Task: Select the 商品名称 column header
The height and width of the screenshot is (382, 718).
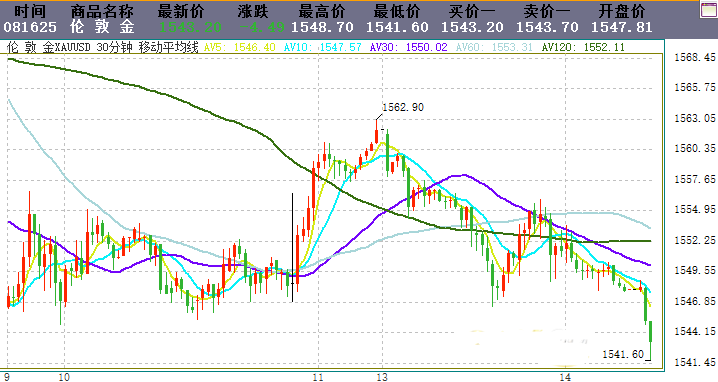Action: (x=102, y=11)
